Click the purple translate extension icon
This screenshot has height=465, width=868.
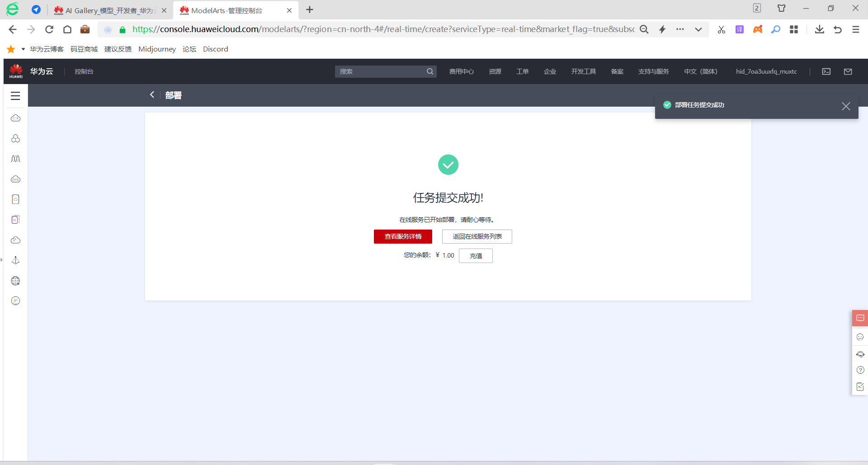740,29
